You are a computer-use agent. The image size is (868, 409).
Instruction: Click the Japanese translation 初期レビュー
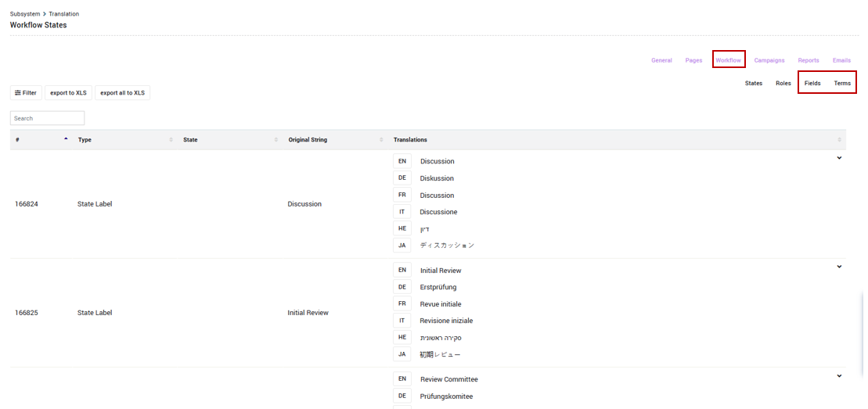[x=440, y=354]
